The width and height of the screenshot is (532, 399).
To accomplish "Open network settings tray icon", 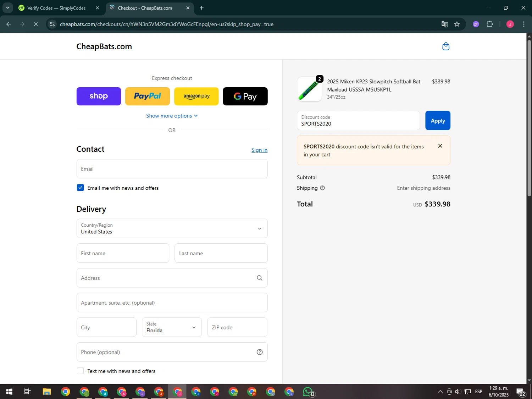I will coord(467,392).
